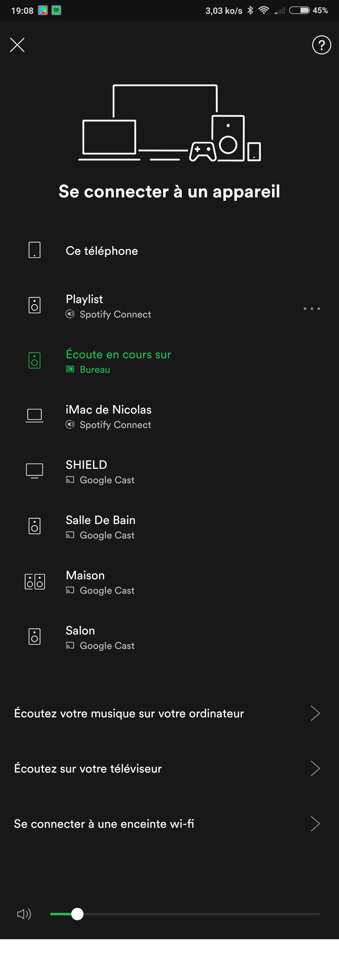Open the three-dot menu for Playlist
The image size is (339, 980).
pos(312,308)
